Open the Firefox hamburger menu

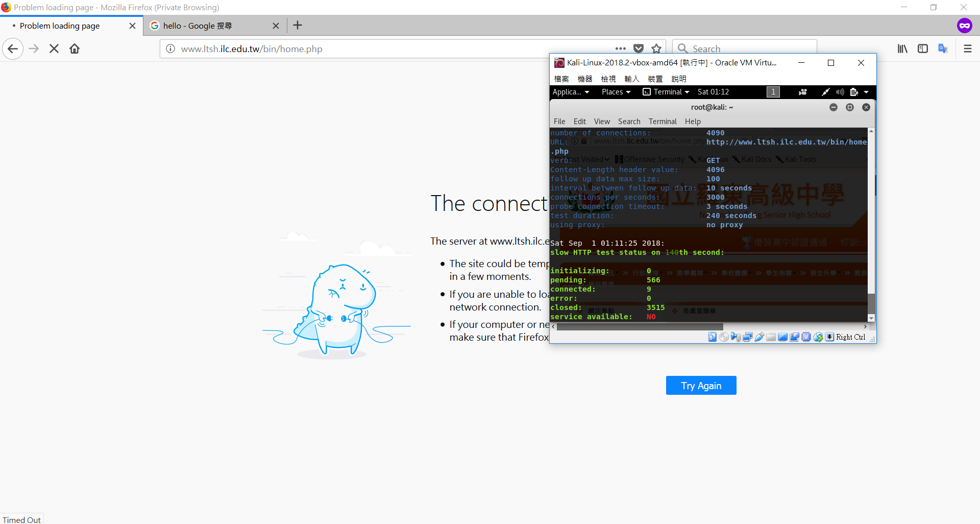968,49
